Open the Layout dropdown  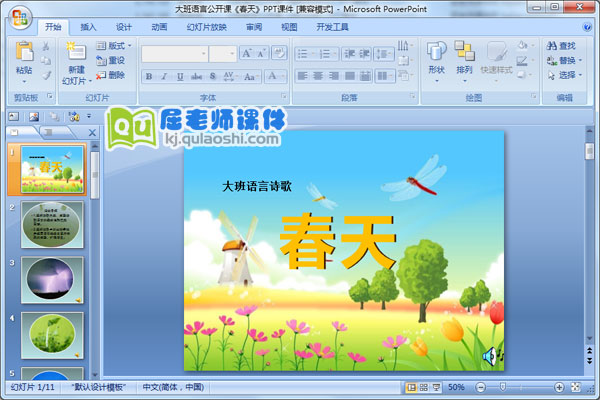pos(114,46)
